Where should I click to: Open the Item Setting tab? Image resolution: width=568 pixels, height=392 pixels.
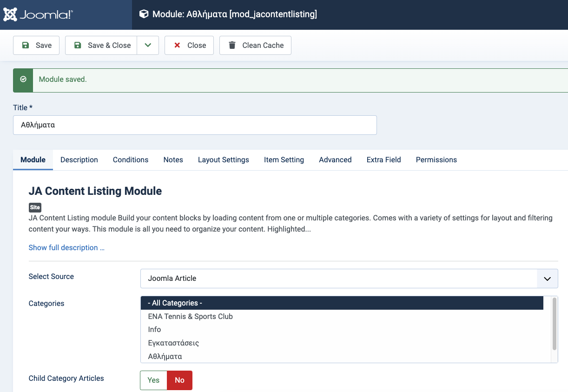[284, 160]
